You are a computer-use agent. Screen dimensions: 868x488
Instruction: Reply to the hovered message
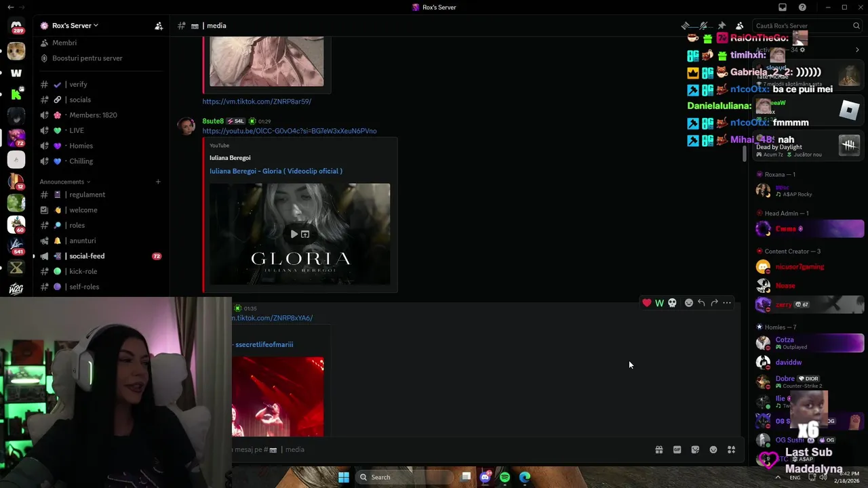click(x=701, y=303)
